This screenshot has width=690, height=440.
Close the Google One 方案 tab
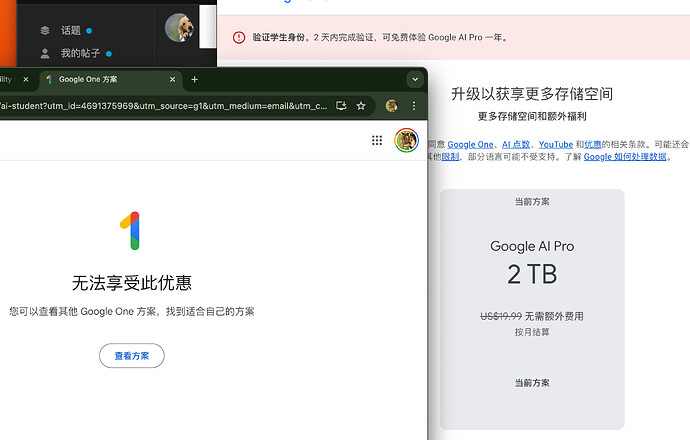[172, 79]
